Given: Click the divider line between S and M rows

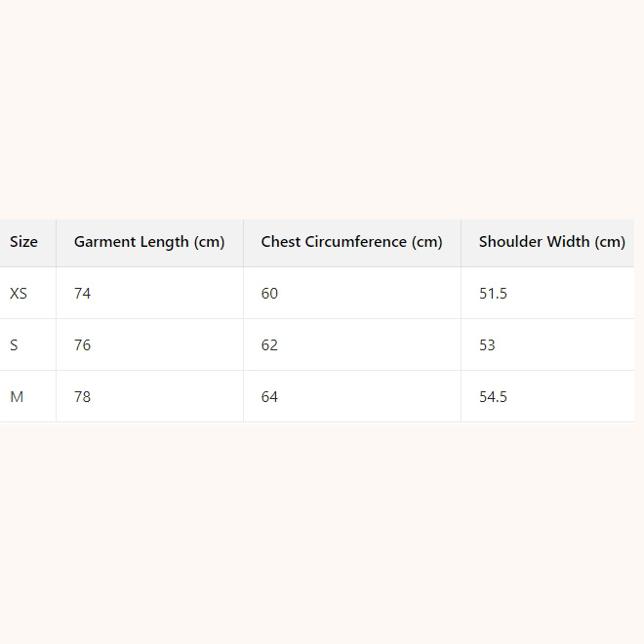Looking at the screenshot, I should [x=322, y=370].
